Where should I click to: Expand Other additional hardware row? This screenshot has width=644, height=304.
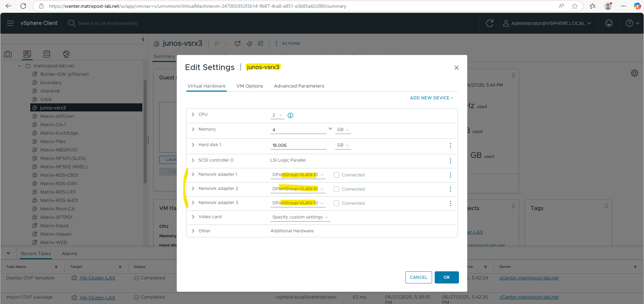[x=193, y=231]
